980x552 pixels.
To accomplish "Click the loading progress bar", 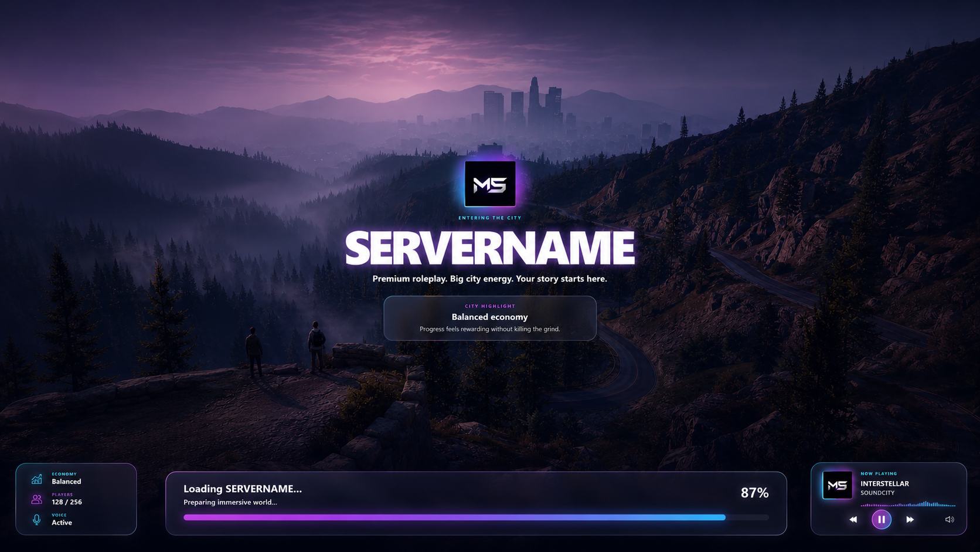I will (x=476, y=517).
